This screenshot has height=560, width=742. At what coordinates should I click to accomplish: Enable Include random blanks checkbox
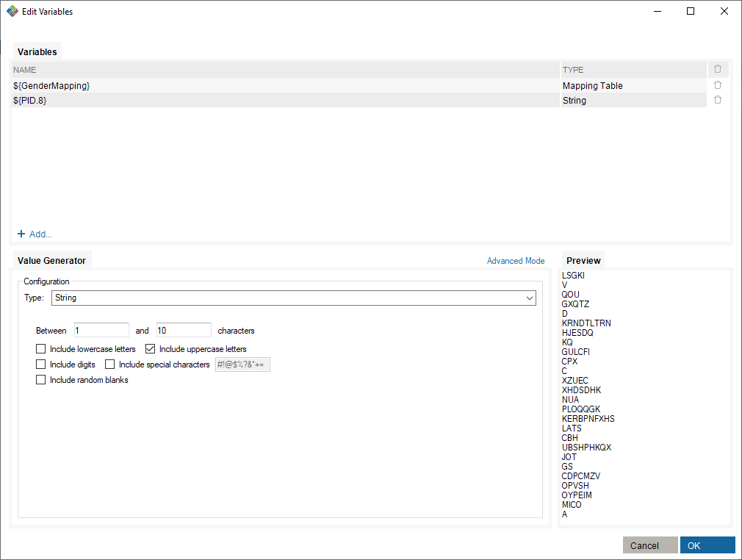coord(40,380)
